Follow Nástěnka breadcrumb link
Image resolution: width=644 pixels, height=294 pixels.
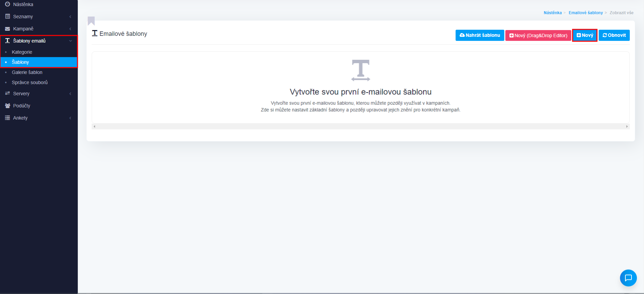click(553, 13)
